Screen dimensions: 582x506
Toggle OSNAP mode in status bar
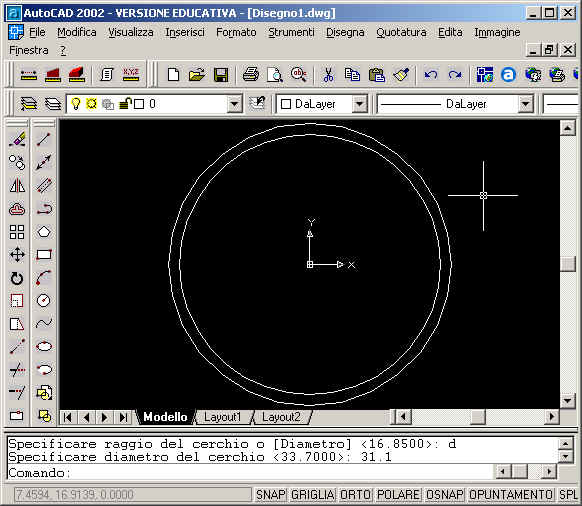point(444,494)
